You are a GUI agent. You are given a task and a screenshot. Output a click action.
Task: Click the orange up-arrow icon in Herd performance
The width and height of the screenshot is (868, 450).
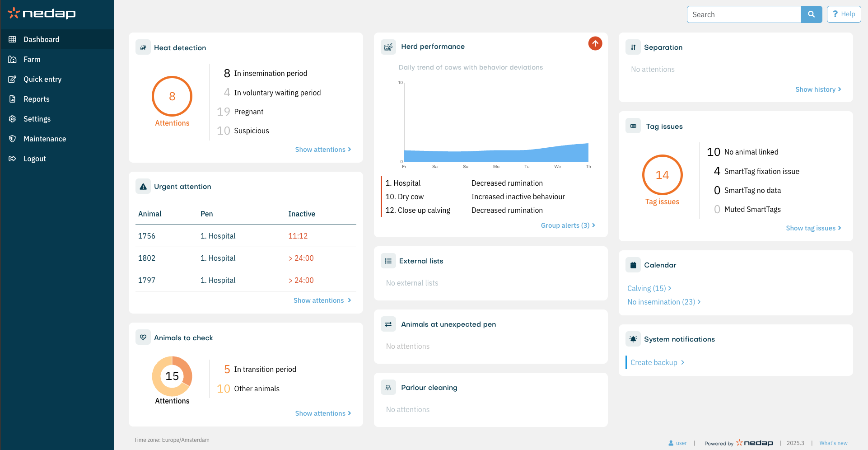pos(595,43)
